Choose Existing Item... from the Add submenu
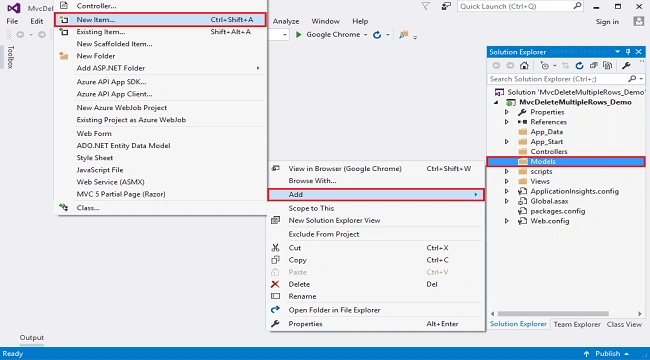 160,32
